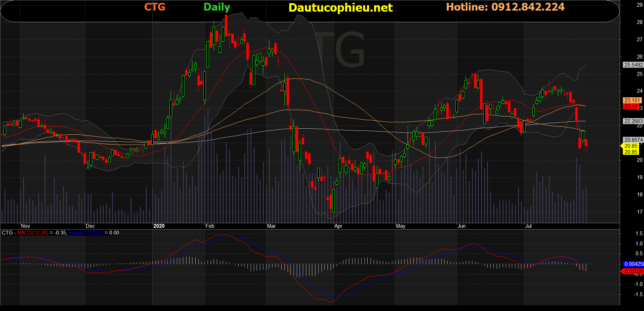Select the blue 0.004258 signal value tag
Image resolution: width=644 pixels, height=311 pixels.
pyautogui.click(x=633, y=264)
